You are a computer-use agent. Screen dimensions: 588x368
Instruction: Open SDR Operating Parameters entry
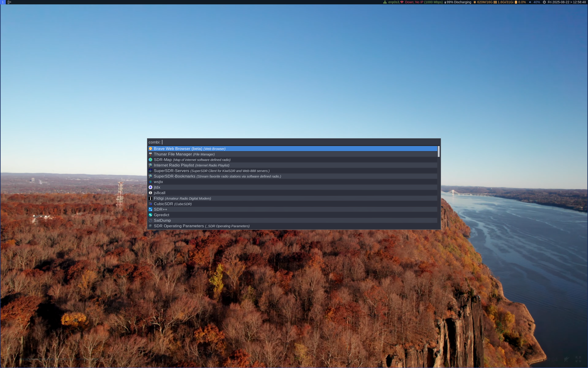pyautogui.click(x=293, y=226)
